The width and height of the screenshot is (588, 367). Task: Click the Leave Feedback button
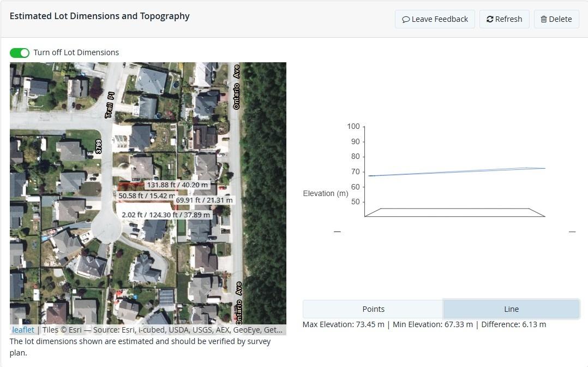[x=435, y=19]
